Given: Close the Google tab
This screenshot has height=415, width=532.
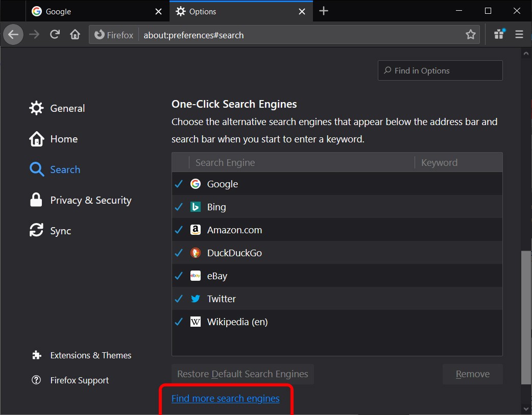Looking at the screenshot, I should 159,11.
